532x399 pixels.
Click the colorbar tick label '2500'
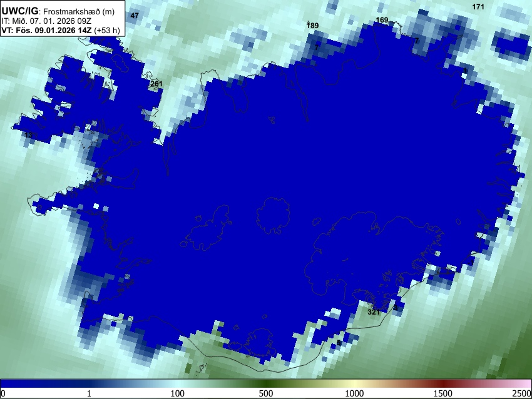pos(521,393)
